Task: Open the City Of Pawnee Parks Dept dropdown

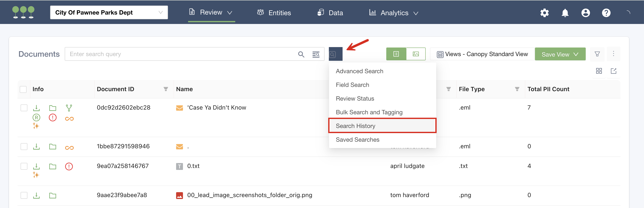Action: (x=109, y=12)
